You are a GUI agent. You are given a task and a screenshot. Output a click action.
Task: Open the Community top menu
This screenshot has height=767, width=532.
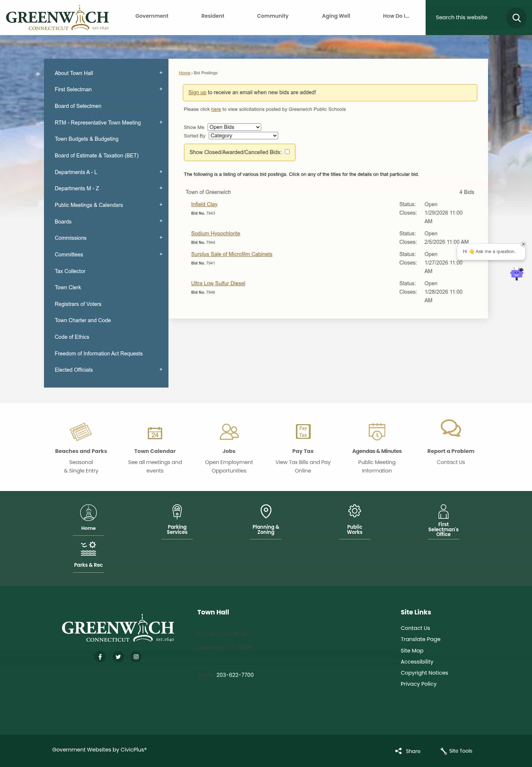(273, 16)
